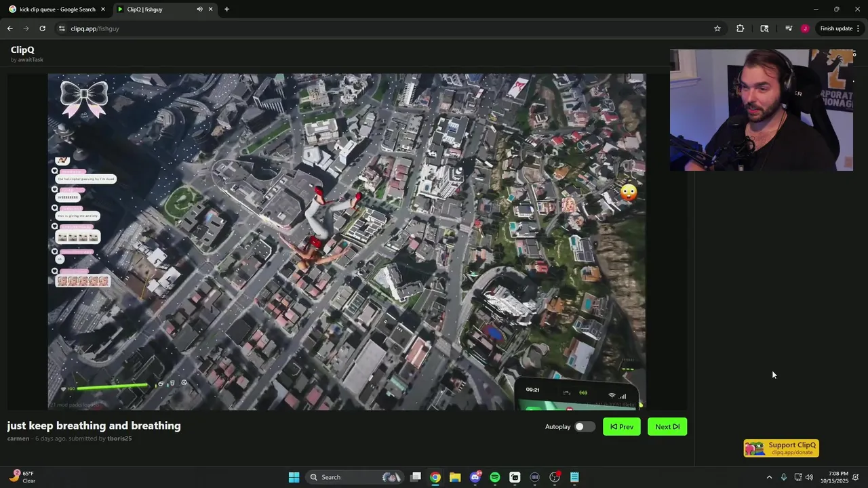868x488 pixels.
Task: Open the Google Lens search icon
Action: [x=764, y=28]
